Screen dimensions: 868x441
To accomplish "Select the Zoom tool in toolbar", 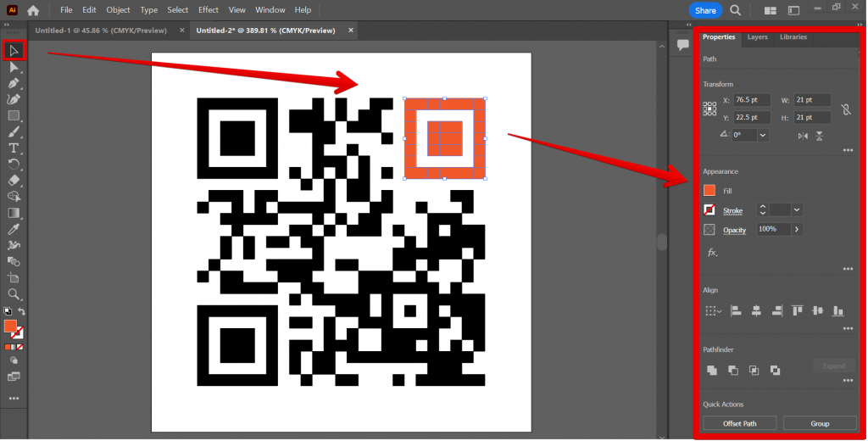I will click(14, 293).
